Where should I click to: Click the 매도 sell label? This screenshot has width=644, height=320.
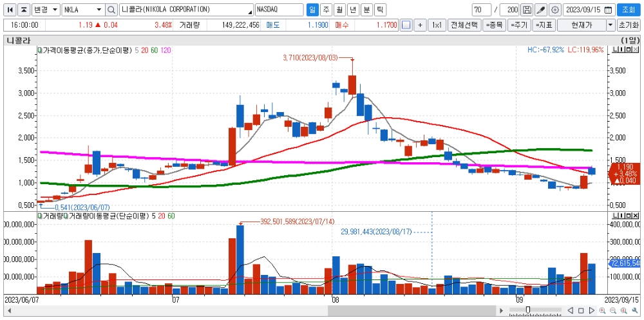point(273,25)
